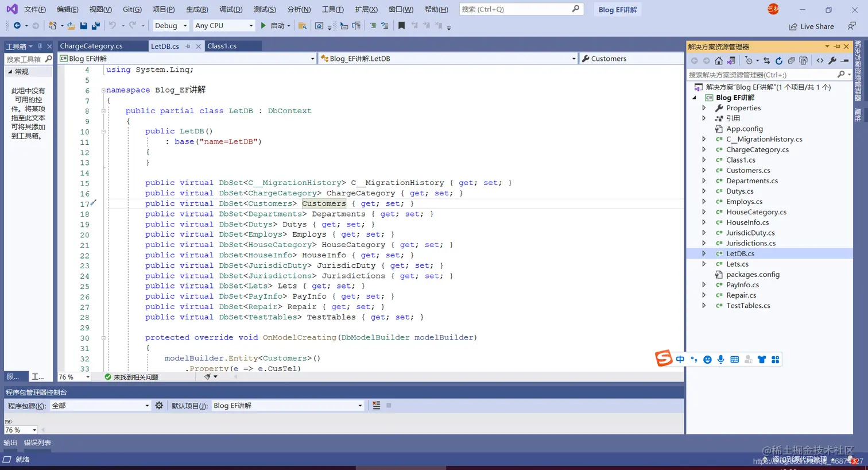This screenshot has width=868, height=470.
Task: Open the Any CPU platform dropdown
Action: (224, 26)
